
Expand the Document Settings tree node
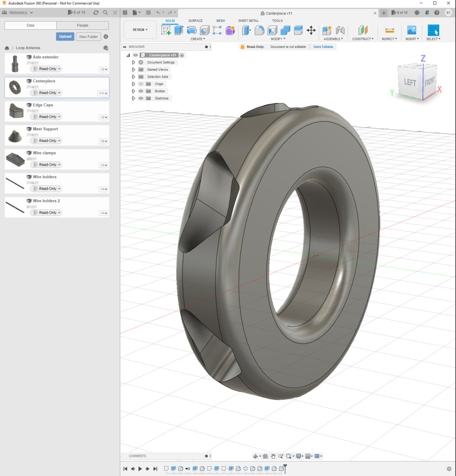(x=133, y=62)
